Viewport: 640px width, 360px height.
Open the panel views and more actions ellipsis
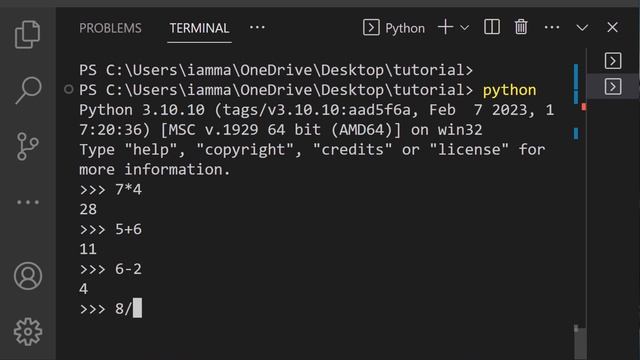click(257, 27)
